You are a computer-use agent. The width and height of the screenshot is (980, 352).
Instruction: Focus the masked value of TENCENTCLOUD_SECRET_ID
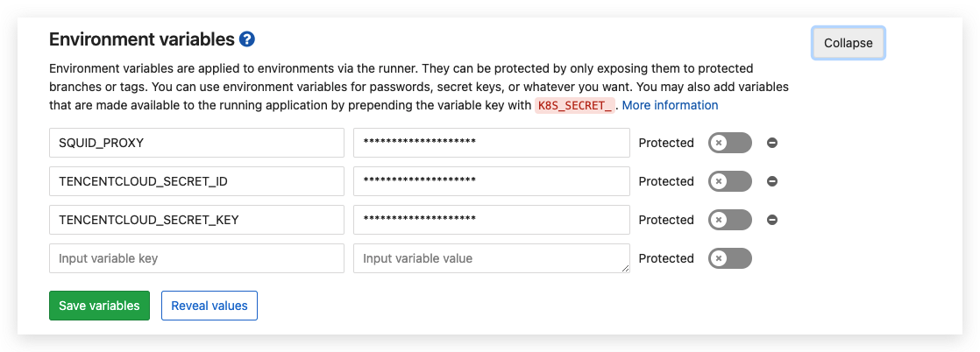[x=491, y=181]
